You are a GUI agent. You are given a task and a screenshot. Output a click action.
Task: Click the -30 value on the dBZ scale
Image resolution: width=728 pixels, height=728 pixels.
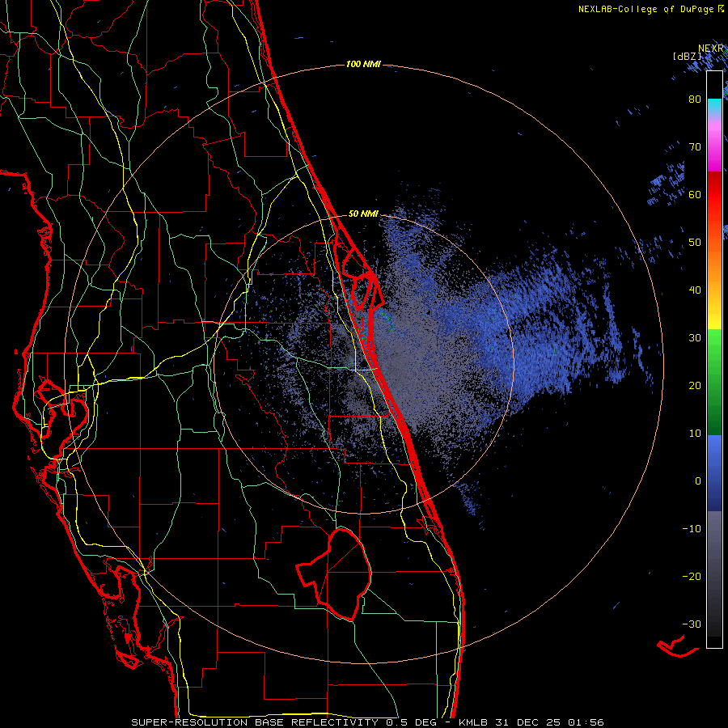point(692,625)
